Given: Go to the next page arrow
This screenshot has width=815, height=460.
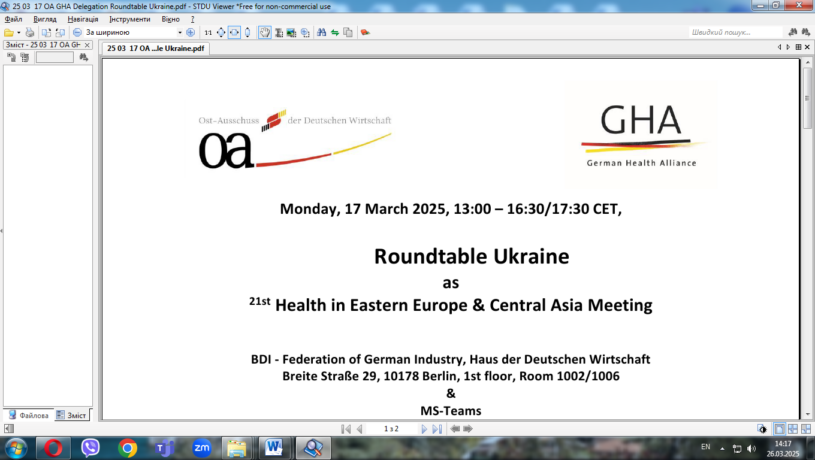Looking at the screenshot, I should (424, 428).
